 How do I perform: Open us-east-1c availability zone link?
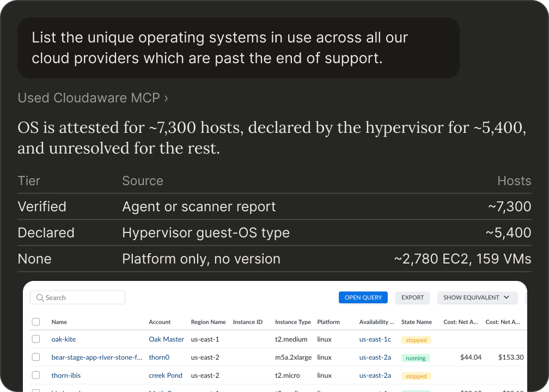point(375,339)
